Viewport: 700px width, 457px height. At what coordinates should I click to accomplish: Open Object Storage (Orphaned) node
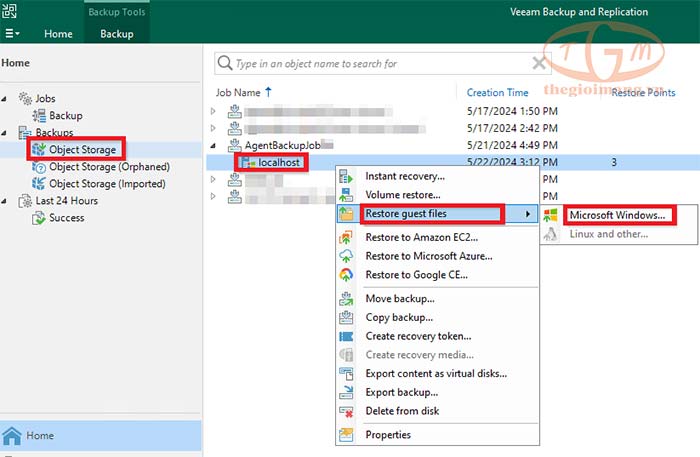[109, 167]
